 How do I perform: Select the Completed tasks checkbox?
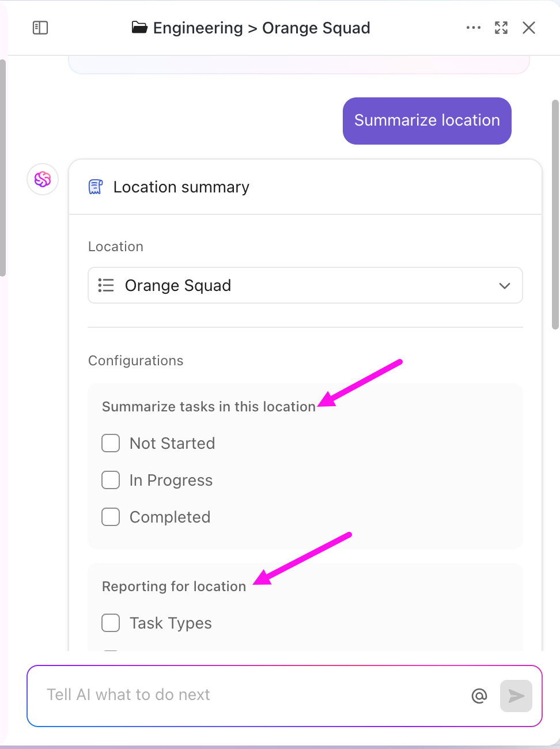coord(110,517)
